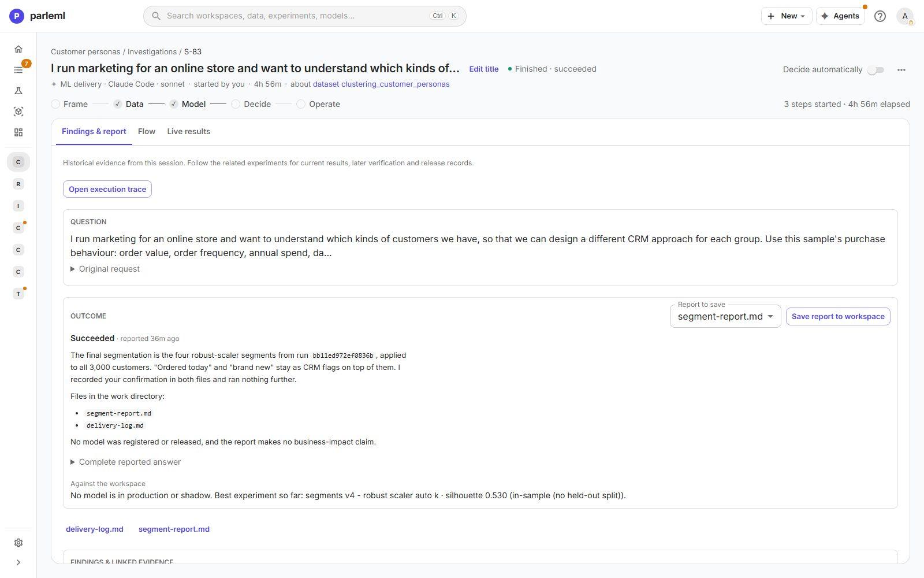This screenshot has height=578, width=924.
Task: Focus the search workspaces input field
Action: (305, 16)
